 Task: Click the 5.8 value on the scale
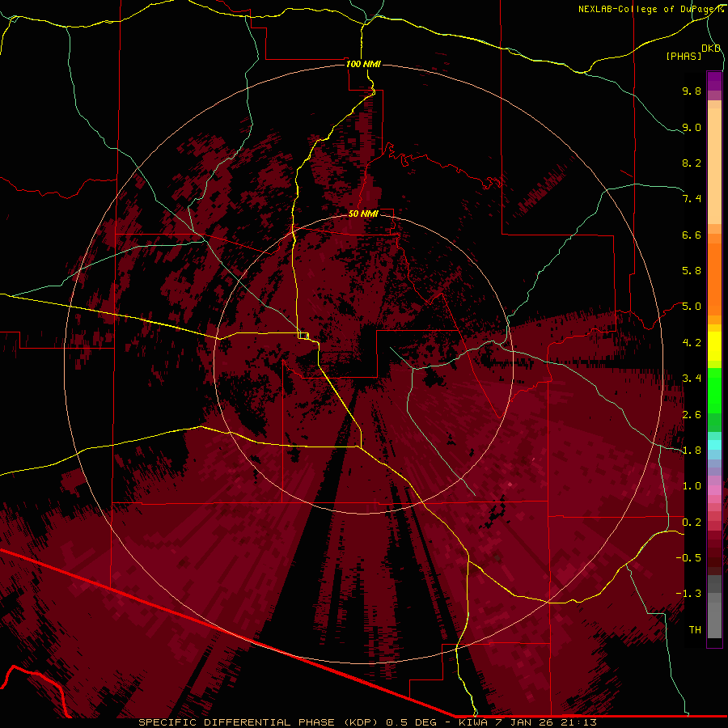[x=692, y=271]
